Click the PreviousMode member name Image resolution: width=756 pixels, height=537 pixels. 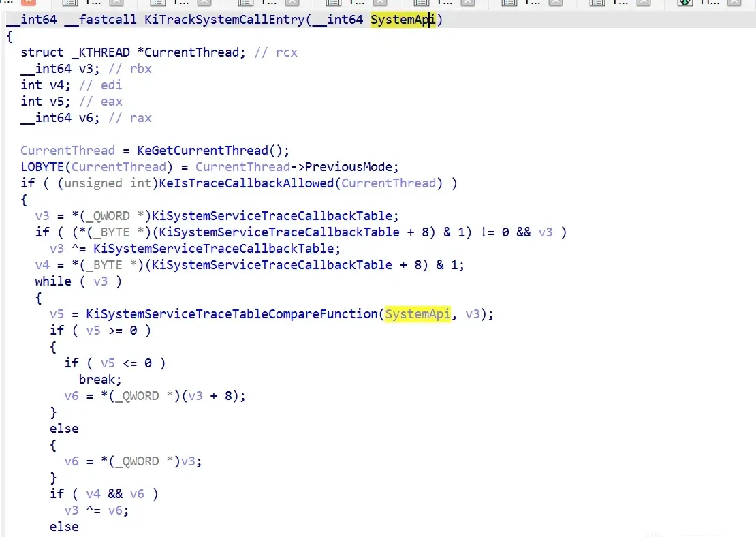pos(349,167)
